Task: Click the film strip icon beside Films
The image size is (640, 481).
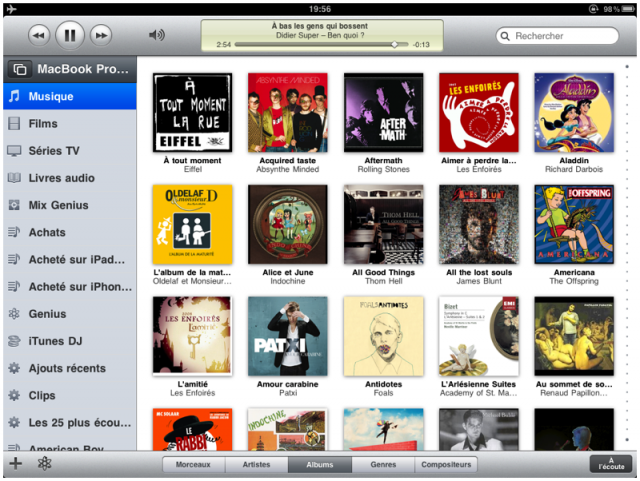Action: (x=14, y=123)
